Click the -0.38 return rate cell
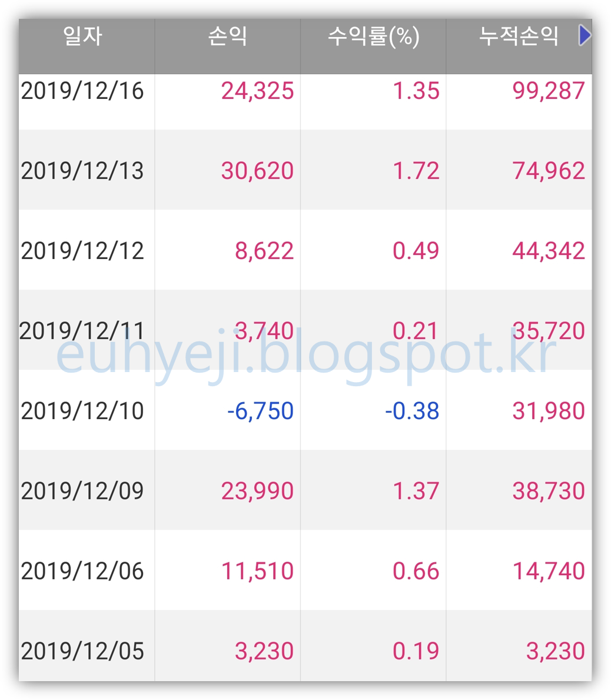This screenshot has width=611, height=700. click(412, 411)
